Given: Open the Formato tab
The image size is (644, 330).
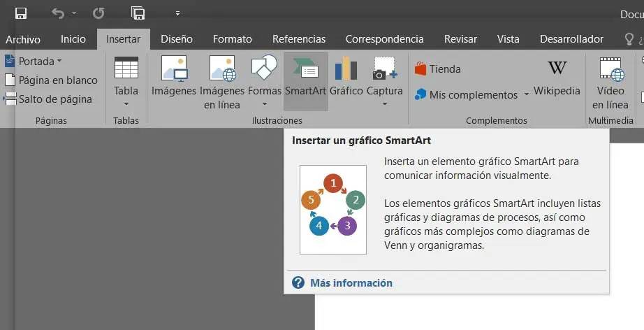Looking at the screenshot, I should pos(233,39).
